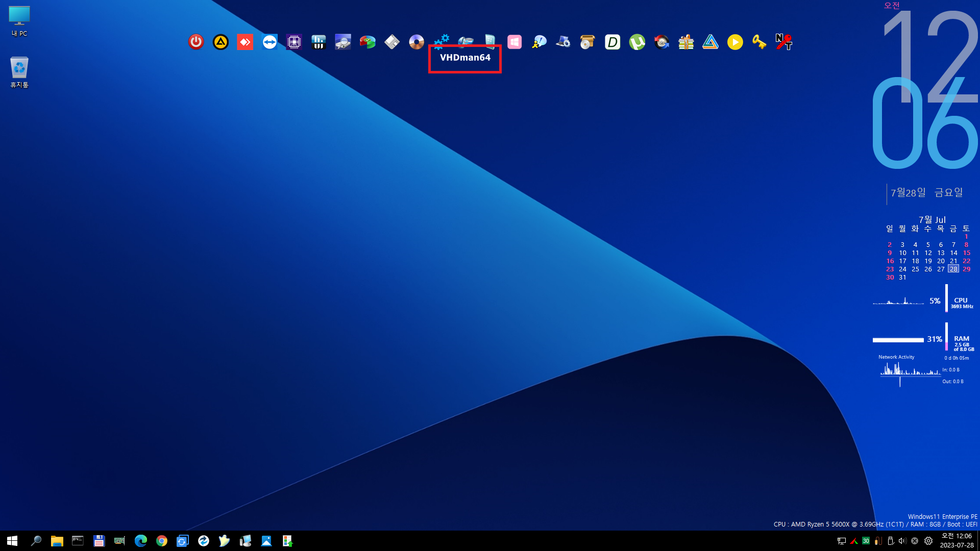
Task: Launch the AIMP yellow triangle dock icon
Action: click(x=220, y=42)
